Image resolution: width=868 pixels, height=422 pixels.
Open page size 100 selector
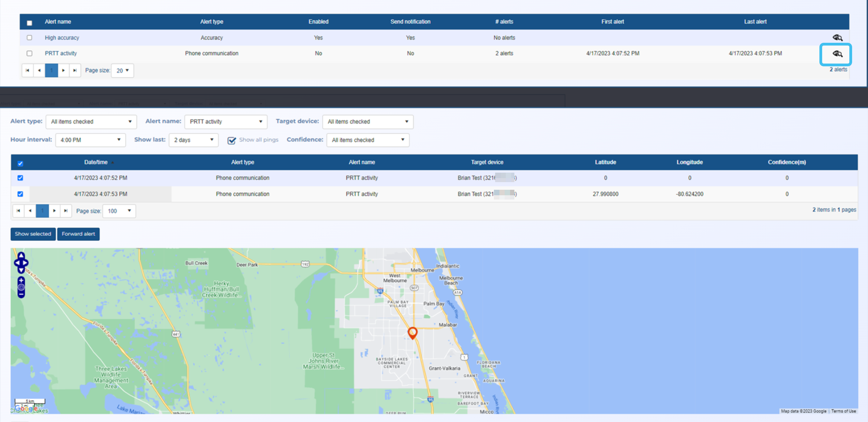119,211
